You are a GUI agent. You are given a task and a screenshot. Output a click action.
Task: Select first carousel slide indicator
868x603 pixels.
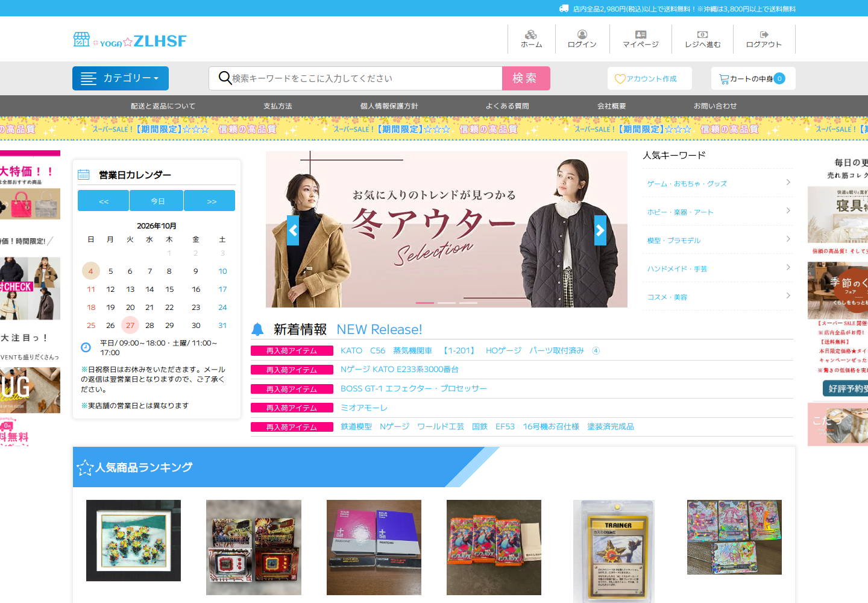pyautogui.click(x=425, y=303)
